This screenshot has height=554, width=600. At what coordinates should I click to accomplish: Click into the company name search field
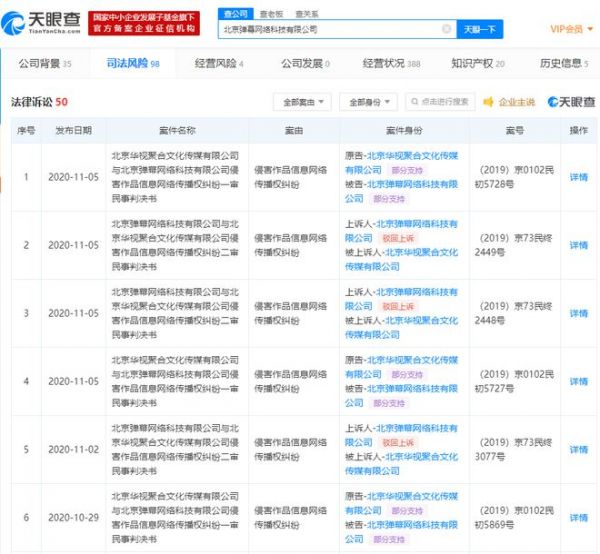coord(330,30)
